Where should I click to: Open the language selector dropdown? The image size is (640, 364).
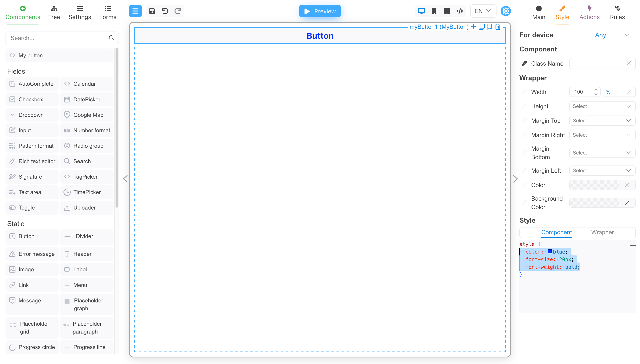483,11
